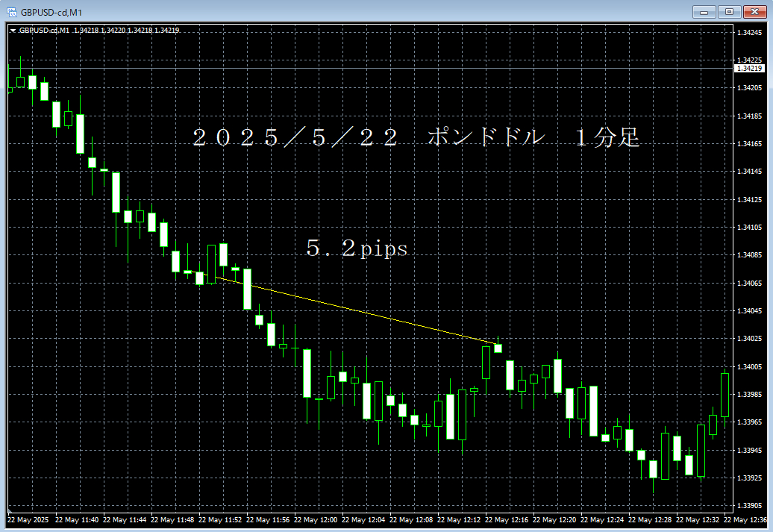Click the GBPUSD chart window icon
This screenshot has height=532, width=773.
click(11, 12)
